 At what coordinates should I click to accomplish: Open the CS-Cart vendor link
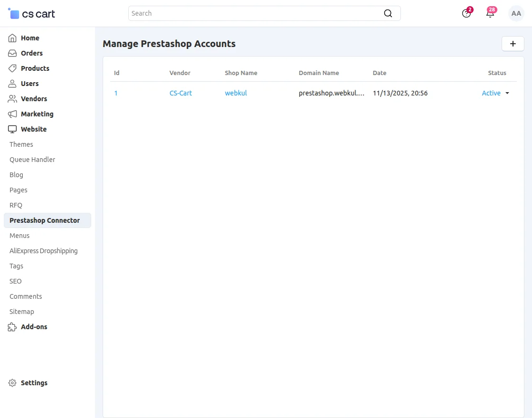pos(180,93)
